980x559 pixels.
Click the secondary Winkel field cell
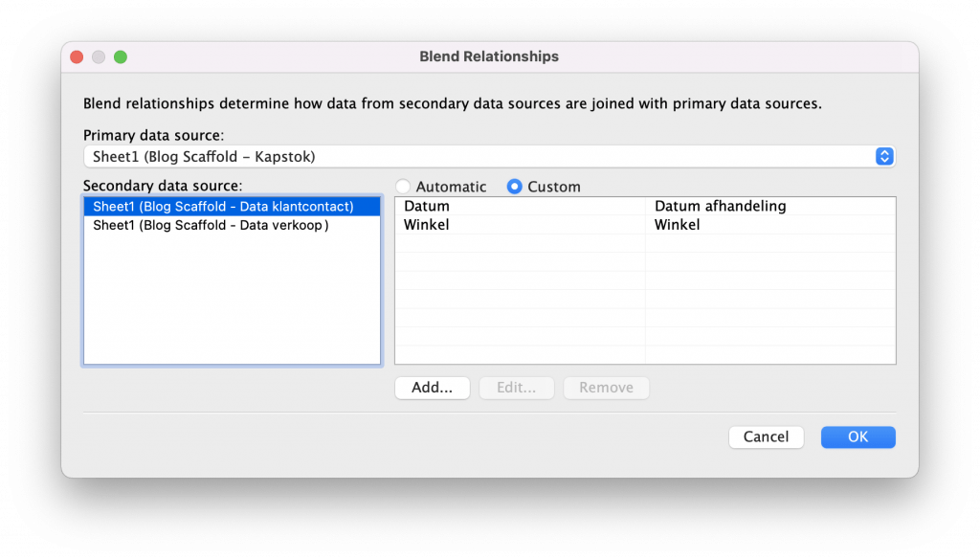[x=678, y=225]
